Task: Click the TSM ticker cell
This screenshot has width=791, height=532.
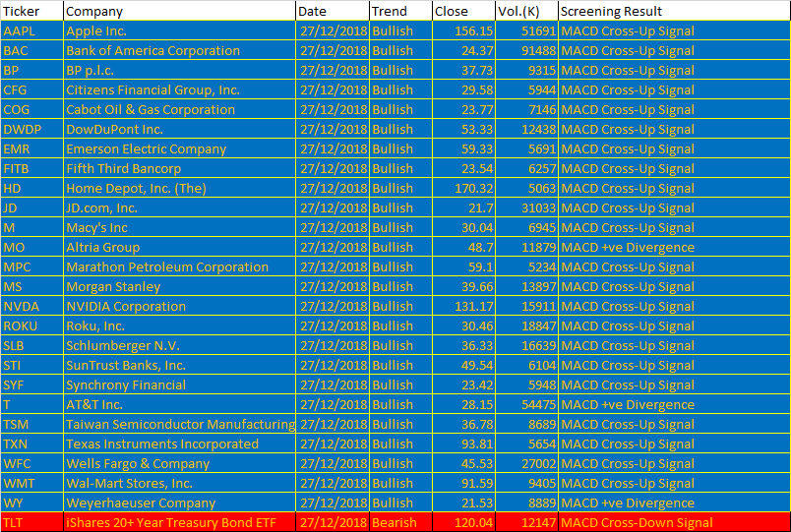Action: pyautogui.click(x=31, y=424)
